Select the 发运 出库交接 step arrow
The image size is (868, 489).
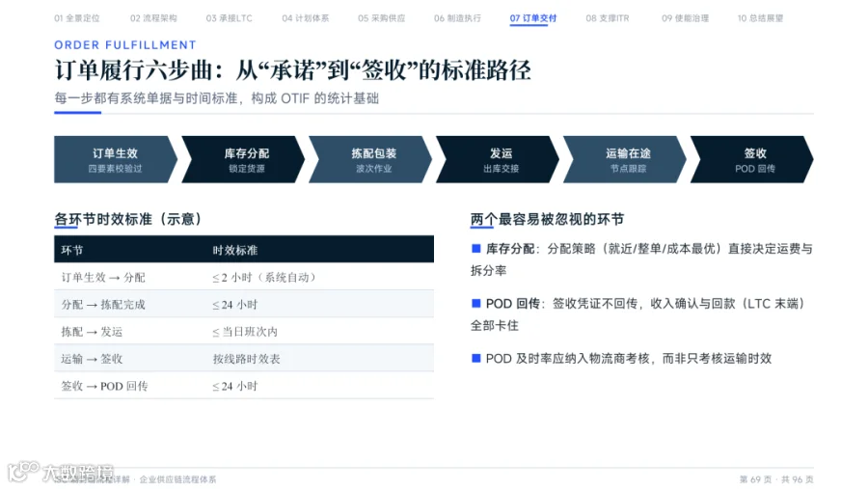(499, 159)
